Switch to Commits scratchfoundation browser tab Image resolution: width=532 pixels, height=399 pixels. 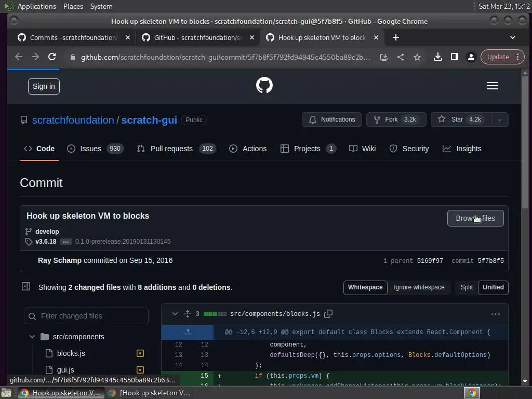click(74, 37)
